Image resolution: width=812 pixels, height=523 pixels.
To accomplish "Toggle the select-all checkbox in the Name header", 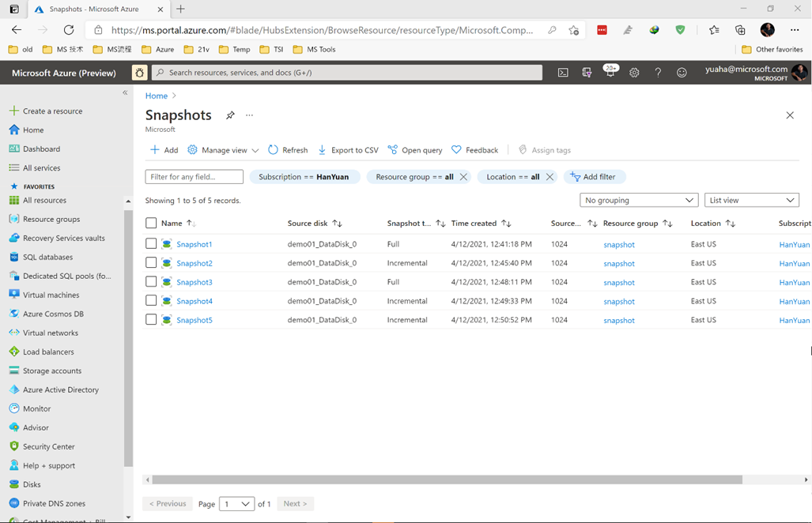I will tap(151, 223).
